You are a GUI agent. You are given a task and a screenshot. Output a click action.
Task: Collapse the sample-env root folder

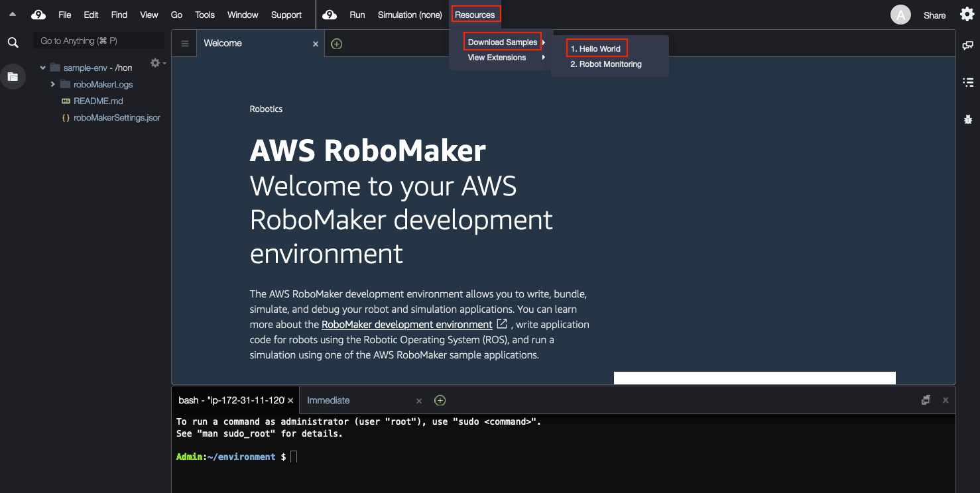[x=42, y=68]
